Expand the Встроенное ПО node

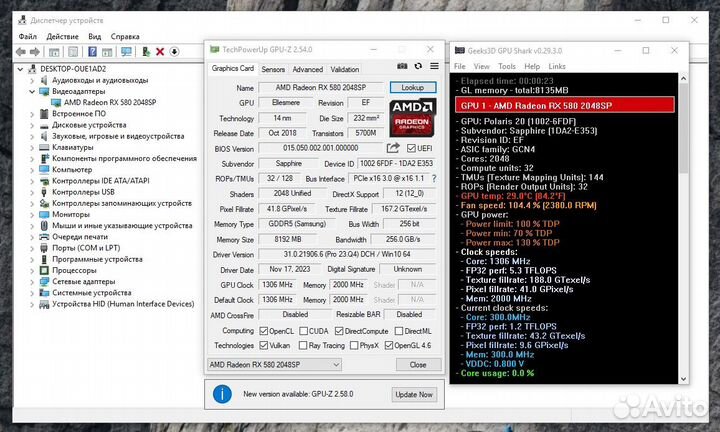tap(32, 114)
